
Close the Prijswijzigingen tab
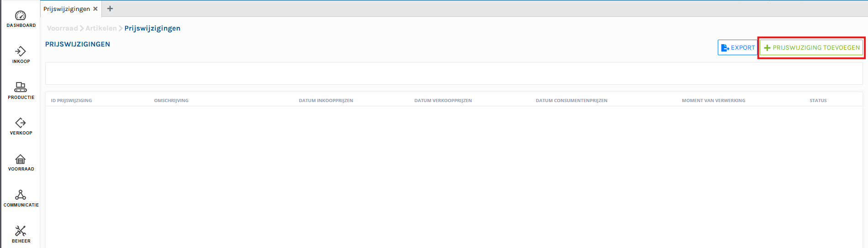click(95, 9)
